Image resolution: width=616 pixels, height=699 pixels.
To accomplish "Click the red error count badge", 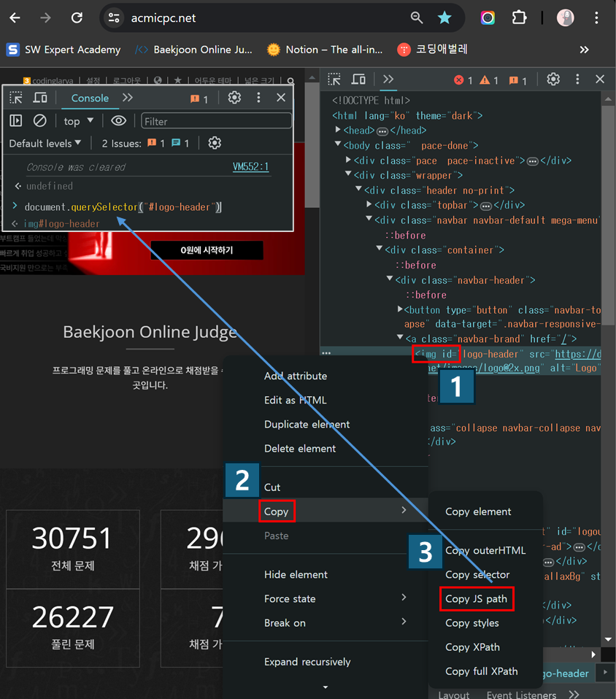I will (463, 80).
